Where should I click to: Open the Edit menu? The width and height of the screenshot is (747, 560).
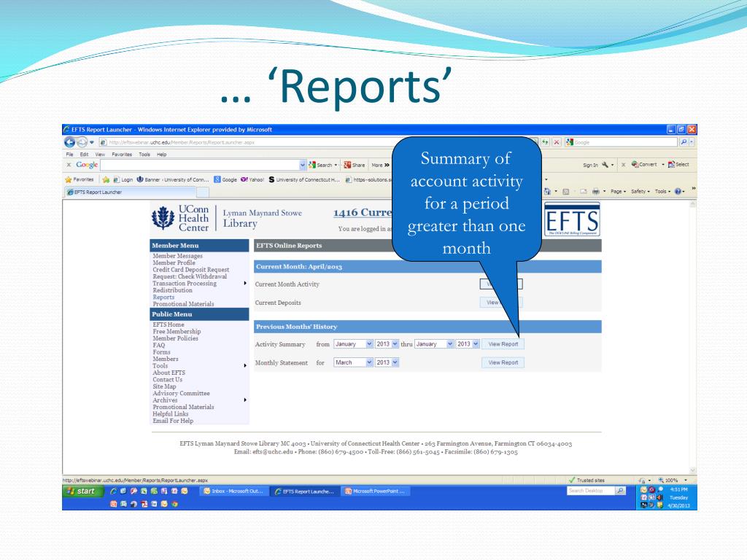(85, 155)
